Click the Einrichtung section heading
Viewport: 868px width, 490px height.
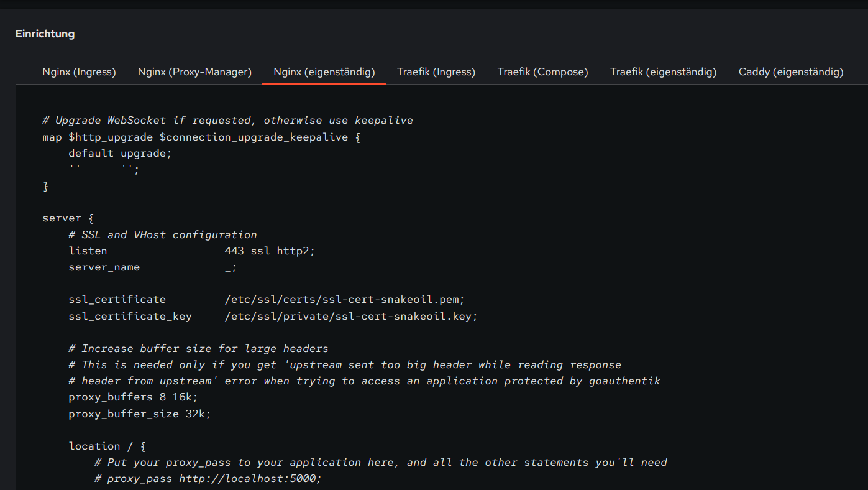click(45, 34)
